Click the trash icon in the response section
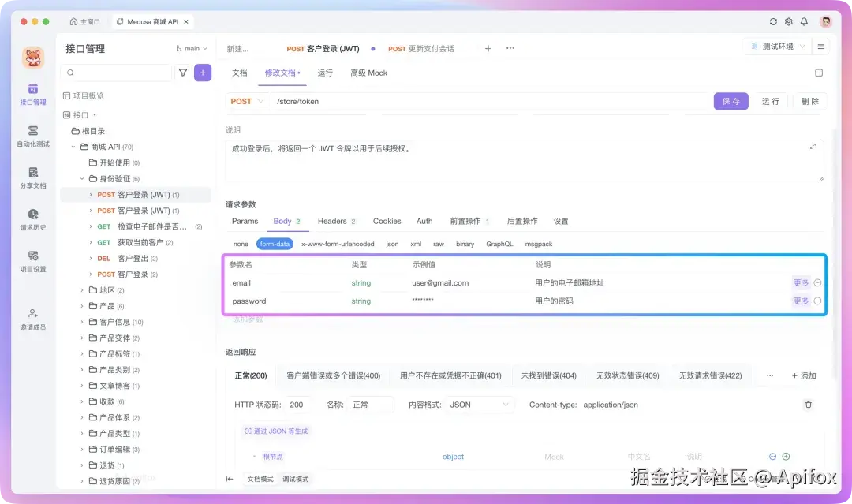This screenshot has width=852, height=504. point(808,405)
